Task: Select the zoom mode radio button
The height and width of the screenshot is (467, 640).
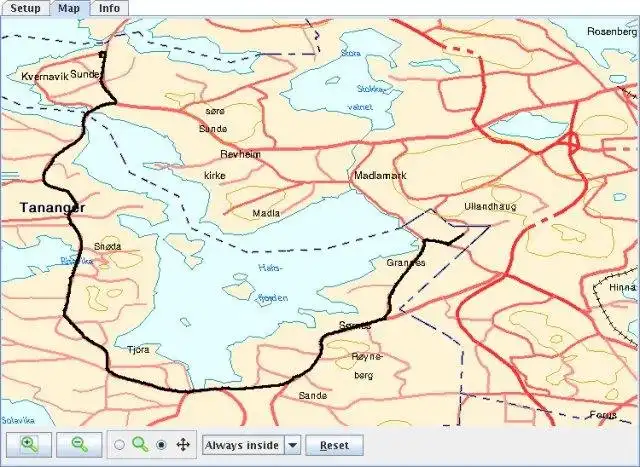Action: [119, 445]
